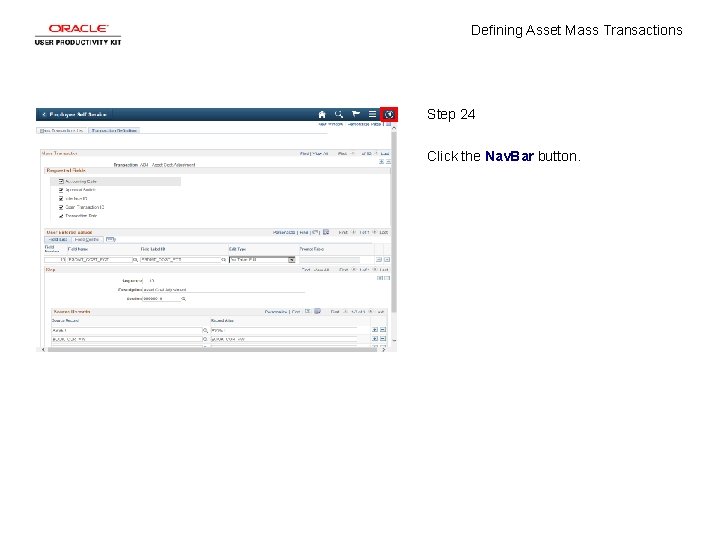Screen dimensions: 720x540
Task: Open the Home icon in header
Action: 322,114
